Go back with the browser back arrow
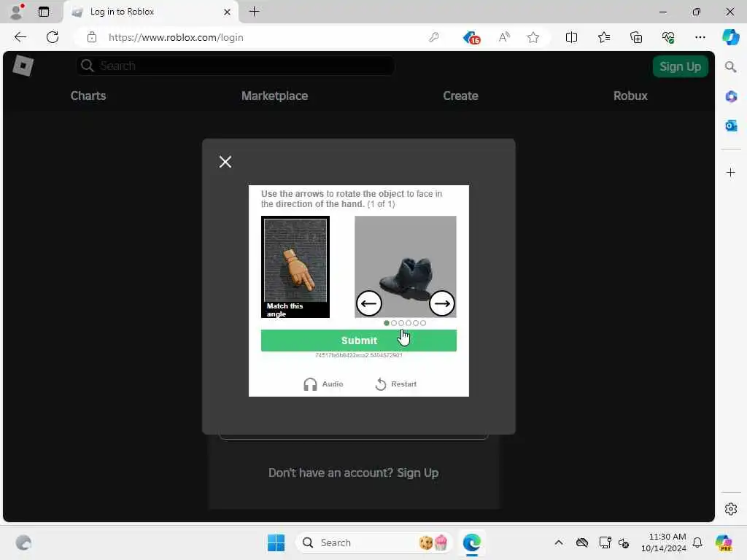Screen dimensions: 747x560 coord(20,37)
